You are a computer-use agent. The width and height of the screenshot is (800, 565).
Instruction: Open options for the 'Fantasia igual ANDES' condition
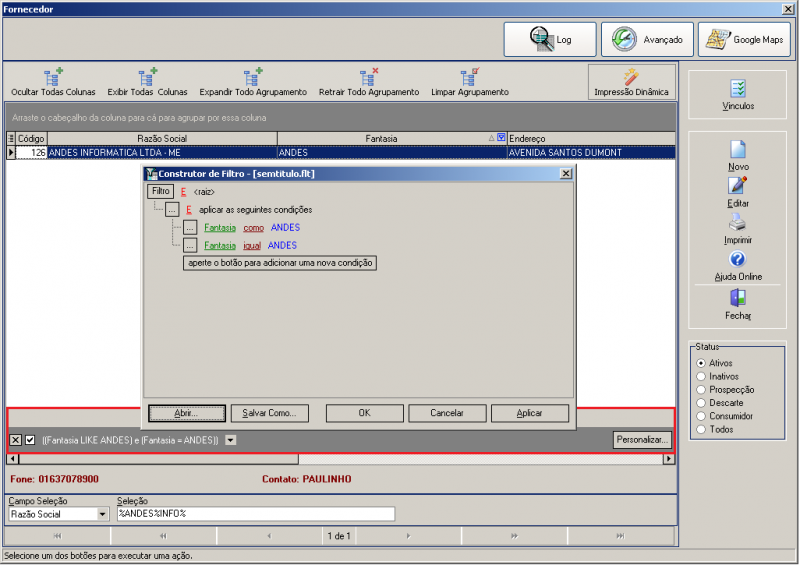pyautogui.click(x=190, y=245)
